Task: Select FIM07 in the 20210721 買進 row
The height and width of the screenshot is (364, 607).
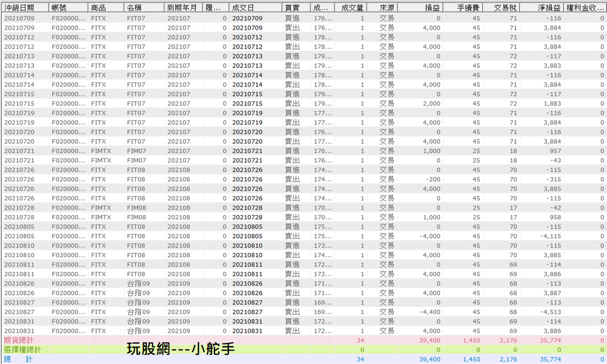Action: (136, 151)
